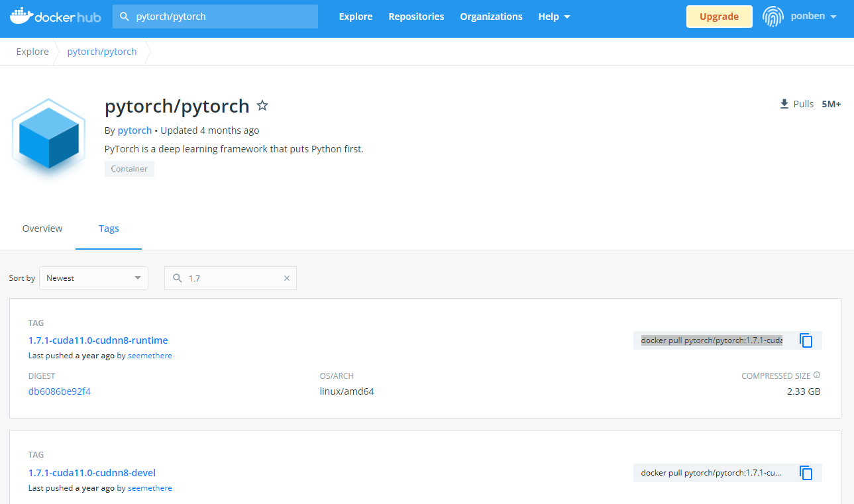Click the search magnifier icon in top bar
The image size is (854, 504).
(x=125, y=17)
